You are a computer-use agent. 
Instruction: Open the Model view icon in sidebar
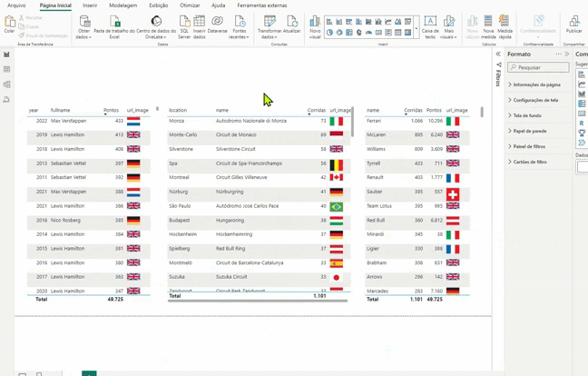[x=7, y=84]
